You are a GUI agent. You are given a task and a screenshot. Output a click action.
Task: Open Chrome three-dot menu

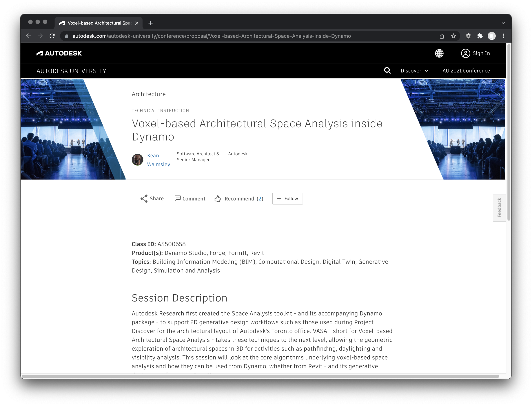coord(503,36)
